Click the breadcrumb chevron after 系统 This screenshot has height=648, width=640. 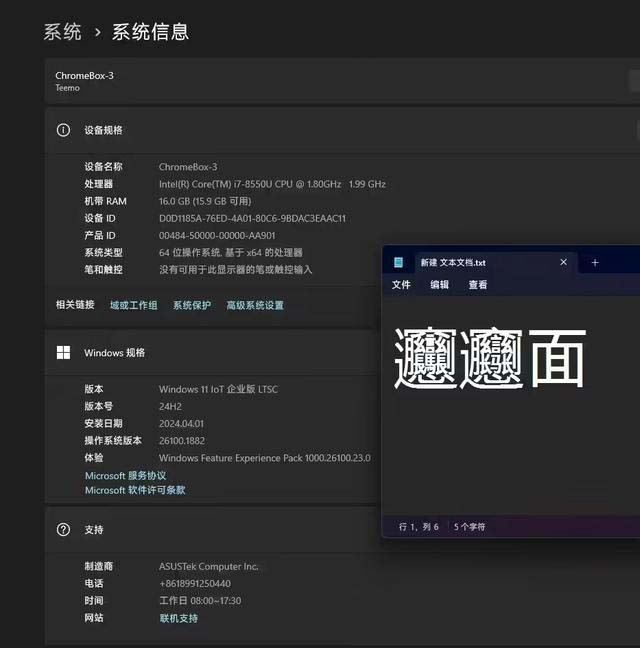click(97, 32)
